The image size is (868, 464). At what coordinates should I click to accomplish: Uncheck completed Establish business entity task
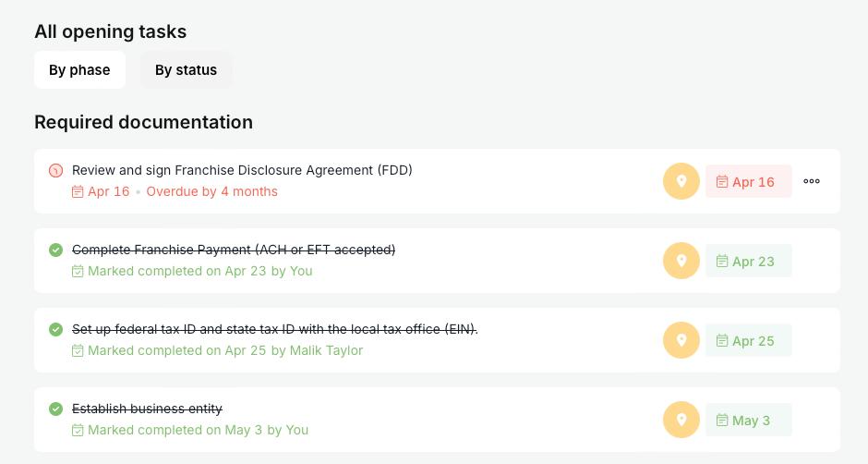coord(55,409)
